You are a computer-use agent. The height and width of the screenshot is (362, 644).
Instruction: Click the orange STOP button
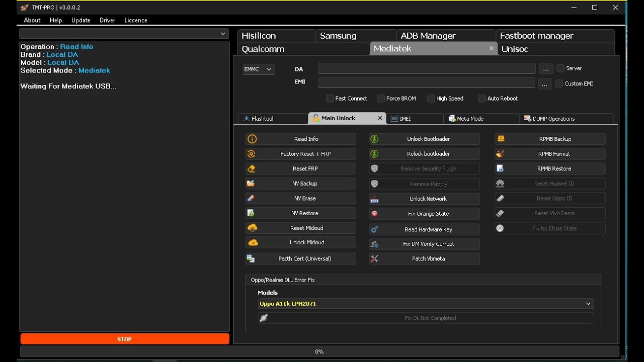pos(125,339)
